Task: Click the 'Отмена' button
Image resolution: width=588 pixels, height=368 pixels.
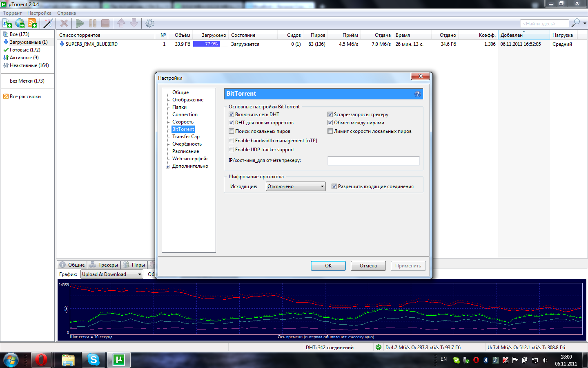Action: [x=368, y=266]
